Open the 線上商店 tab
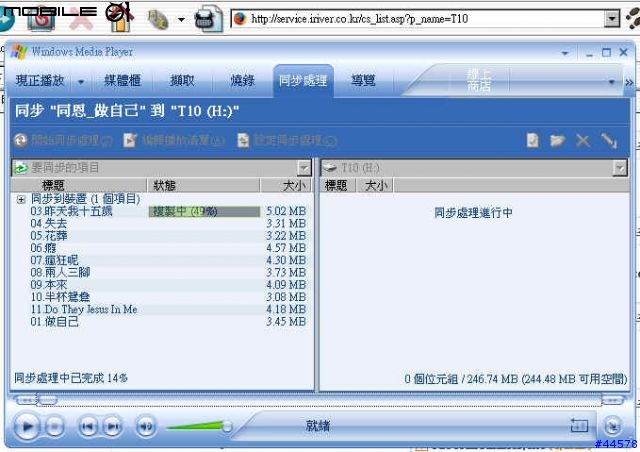Screen dimensions: 640x452 (479, 80)
